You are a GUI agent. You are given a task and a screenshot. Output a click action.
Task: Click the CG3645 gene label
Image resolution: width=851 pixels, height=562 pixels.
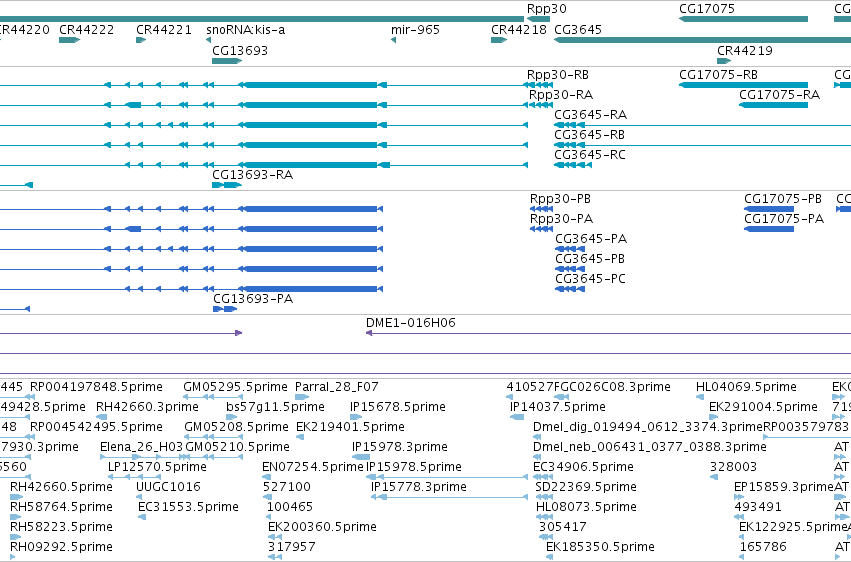pos(578,29)
